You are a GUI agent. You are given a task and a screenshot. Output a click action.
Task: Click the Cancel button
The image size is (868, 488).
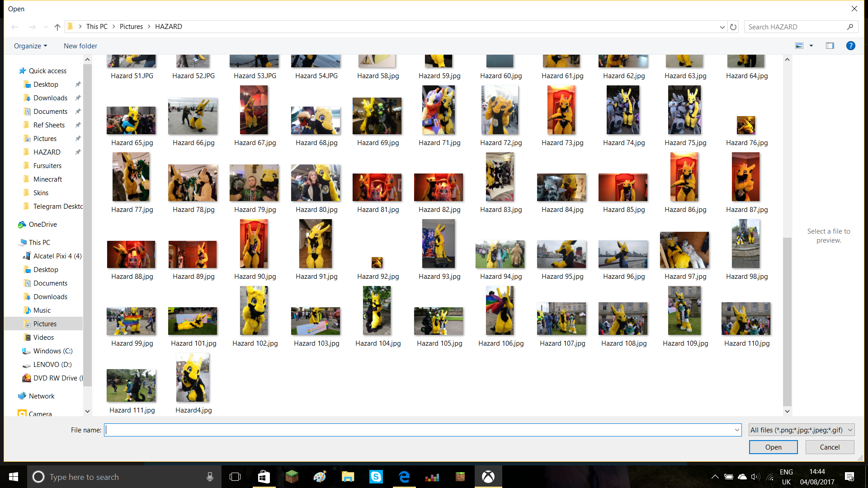pyautogui.click(x=830, y=447)
